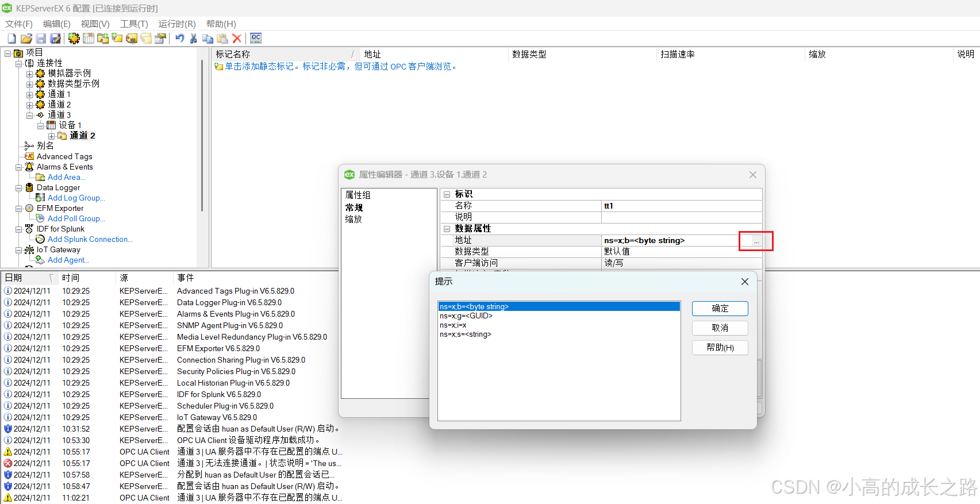Screen dimensions: 980x504
Task: Click the Advanced Tags icon in tree
Action: click(x=29, y=156)
